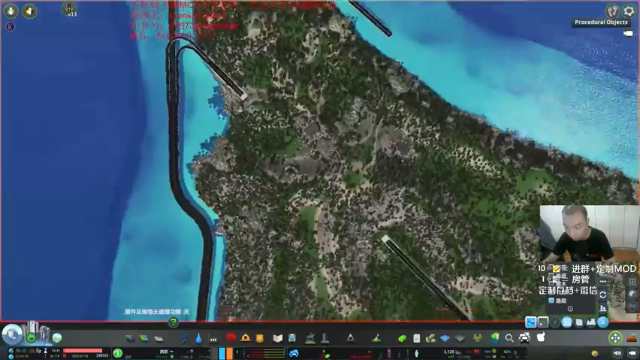Open the Zoning tool menu

(144, 338)
